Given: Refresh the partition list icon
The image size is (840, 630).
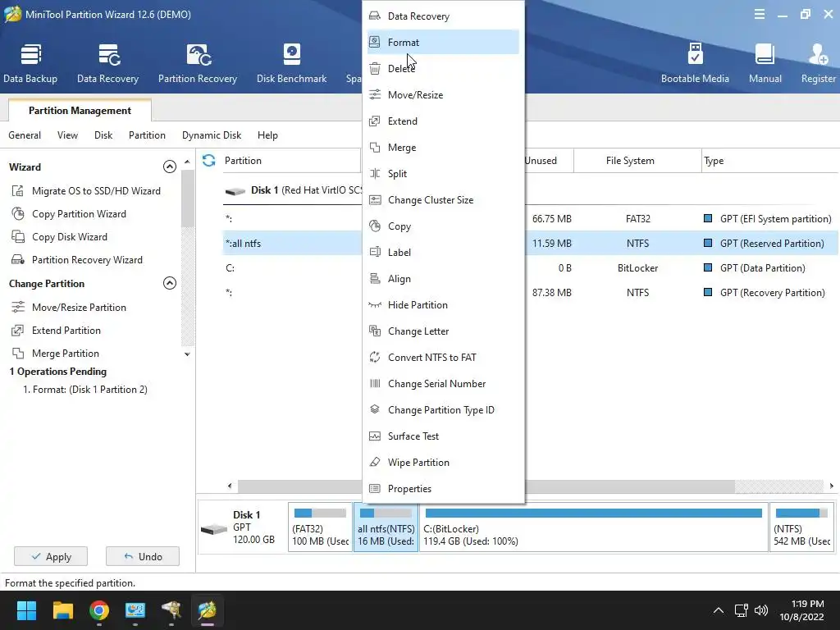Looking at the screenshot, I should (x=209, y=160).
